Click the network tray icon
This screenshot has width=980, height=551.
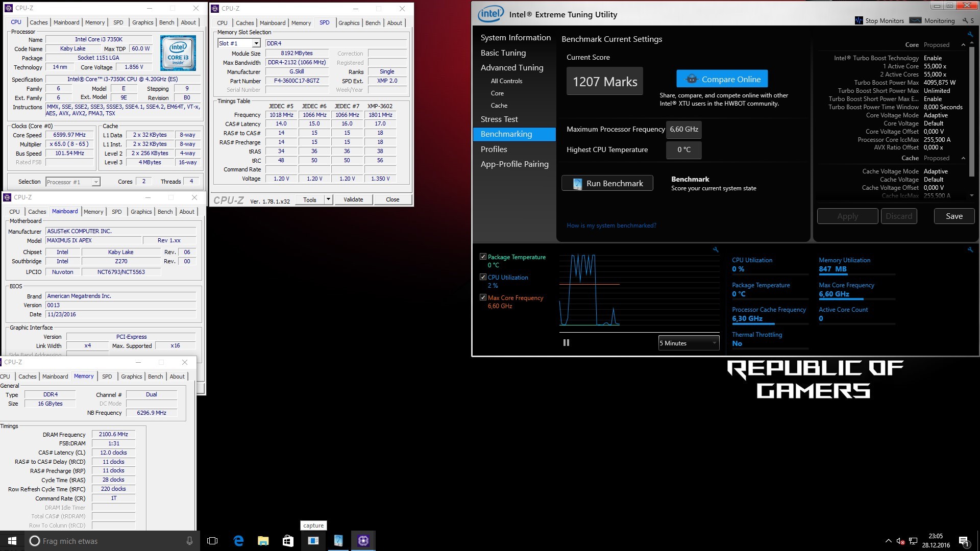coord(914,541)
